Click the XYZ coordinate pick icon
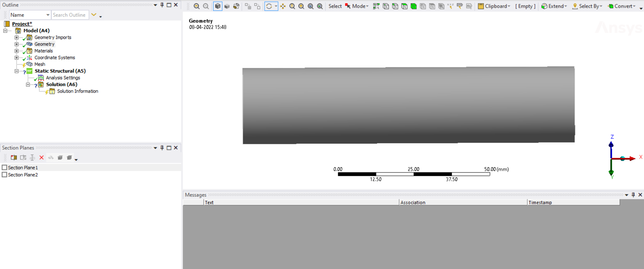The image size is (644, 269). (450, 6)
